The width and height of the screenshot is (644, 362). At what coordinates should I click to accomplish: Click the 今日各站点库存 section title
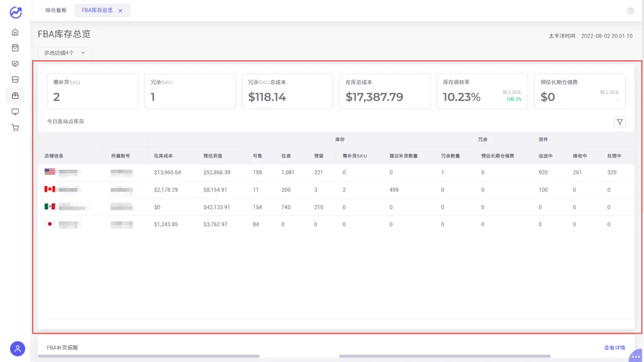(x=65, y=121)
